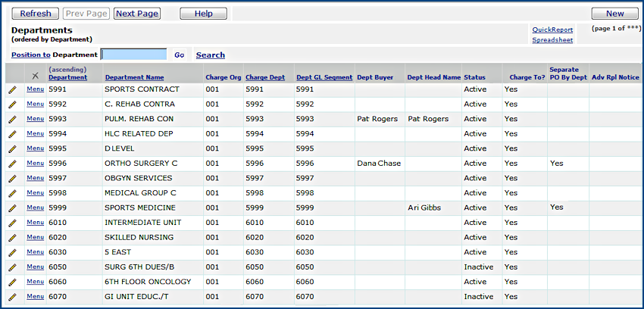Edit ORTHO SURGERY C using its pencil icon
644x309 pixels.
[x=12, y=164]
